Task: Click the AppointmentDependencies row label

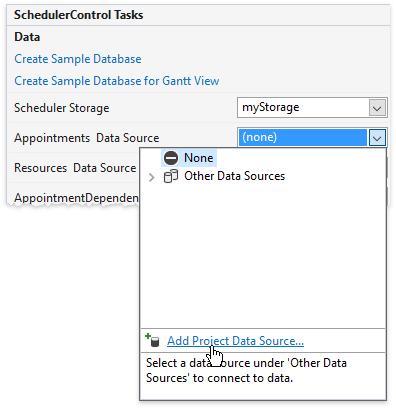Action: tap(76, 198)
